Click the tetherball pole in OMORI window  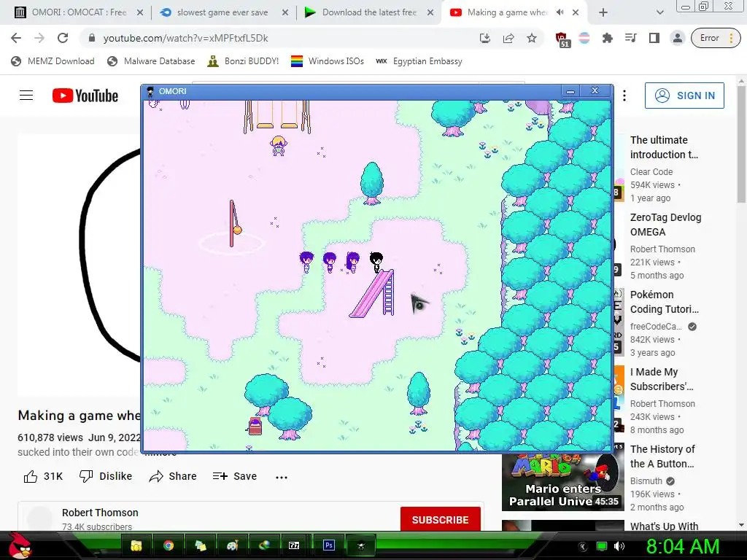coord(233,223)
